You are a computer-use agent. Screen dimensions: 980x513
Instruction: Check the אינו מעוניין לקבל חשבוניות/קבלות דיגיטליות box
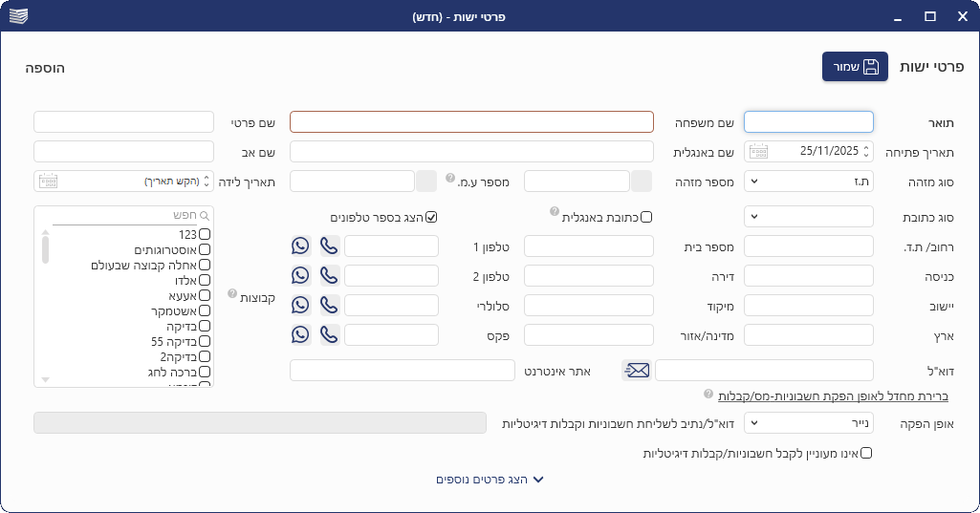click(x=866, y=453)
